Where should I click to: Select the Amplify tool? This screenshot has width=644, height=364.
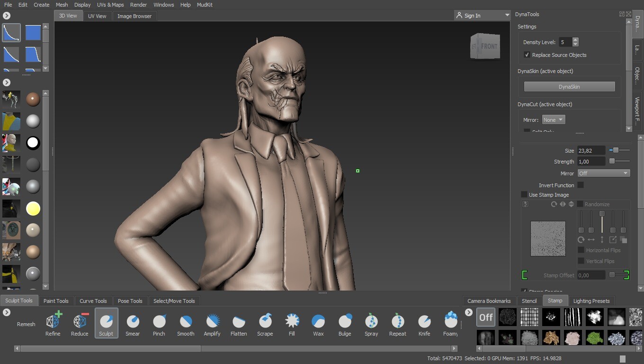click(x=212, y=324)
